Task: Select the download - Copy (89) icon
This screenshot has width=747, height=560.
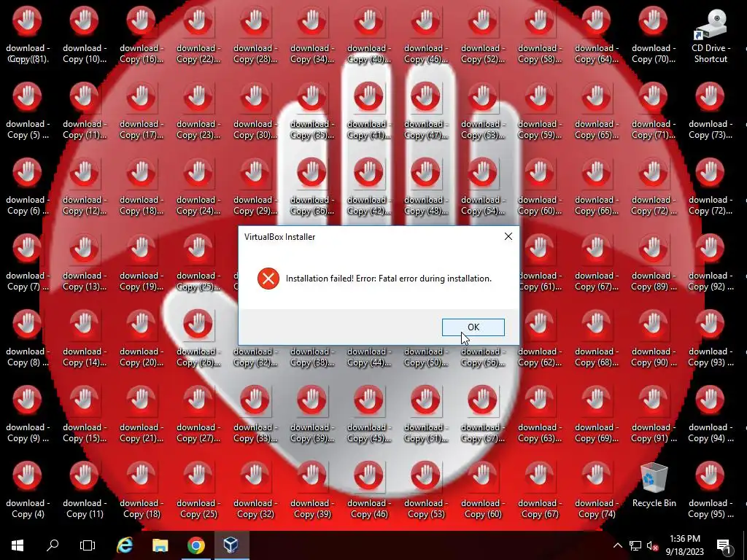Action: [653, 264]
